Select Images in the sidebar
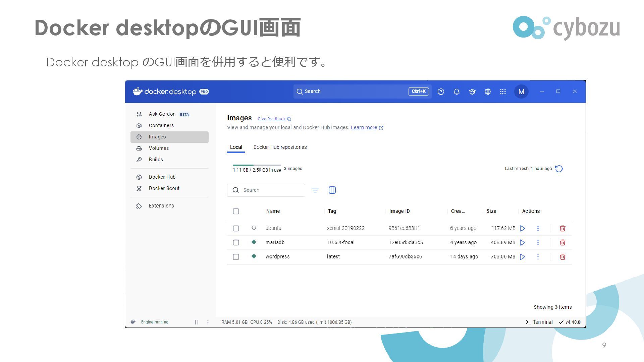Image resolution: width=644 pixels, height=362 pixels. 169,137
